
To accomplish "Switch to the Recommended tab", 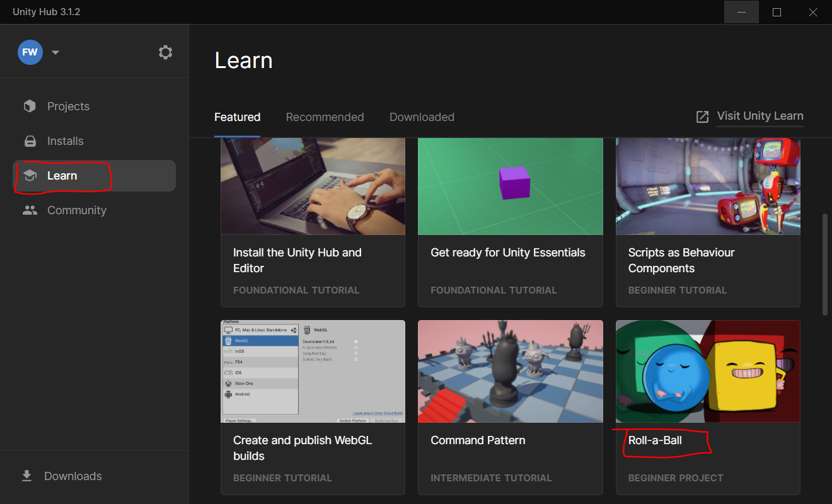I will point(325,117).
